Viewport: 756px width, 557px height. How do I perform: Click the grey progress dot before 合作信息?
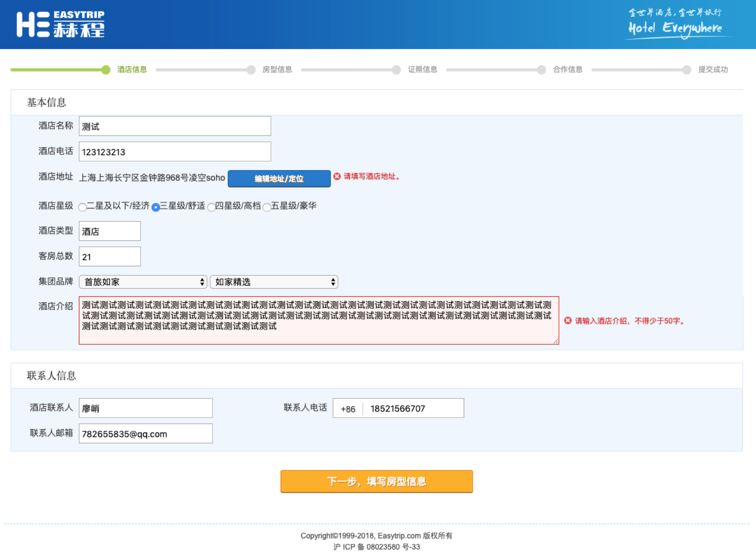pyautogui.click(x=542, y=70)
